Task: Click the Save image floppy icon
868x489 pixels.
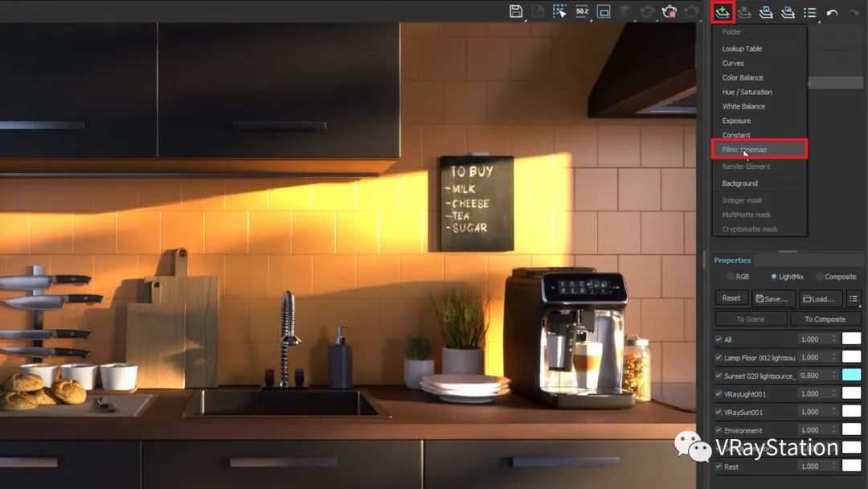Action: 516,11
